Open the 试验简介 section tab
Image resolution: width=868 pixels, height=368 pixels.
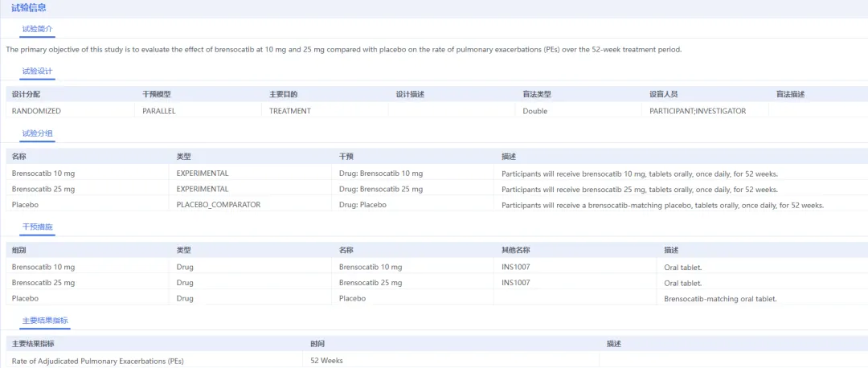coord(37,29)
